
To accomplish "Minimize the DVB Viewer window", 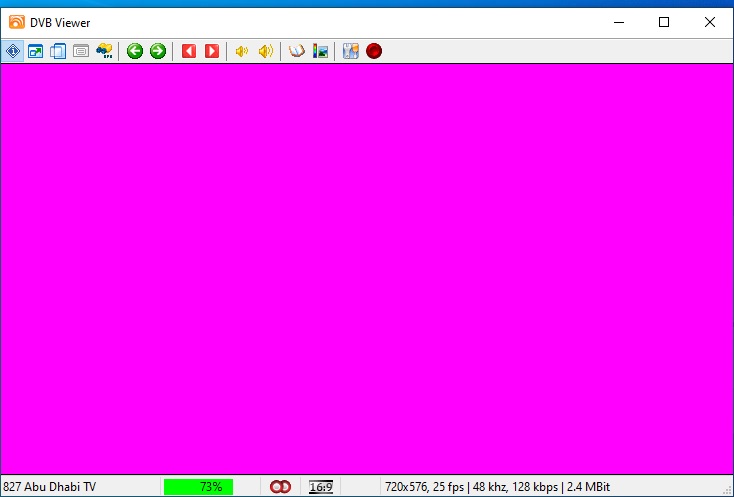I will pyautogui.click(x=619, y=22).
